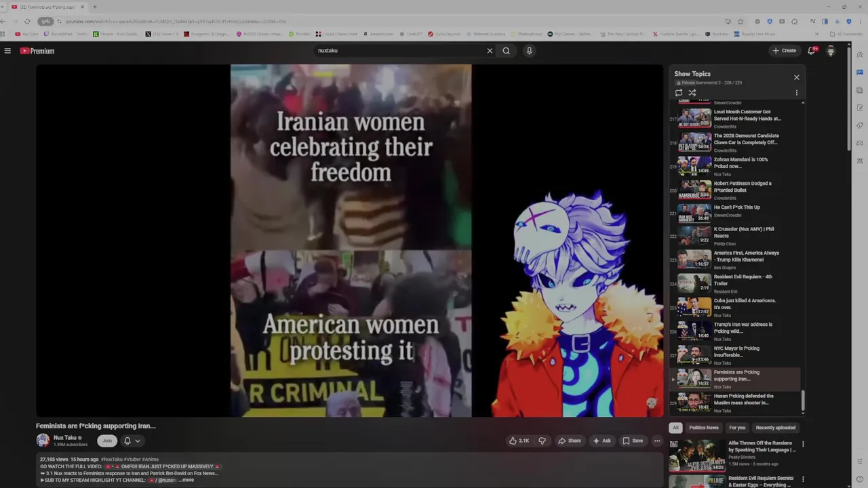
Task: Open Nux Taku channel name link
Action: (x=65, y=438)
